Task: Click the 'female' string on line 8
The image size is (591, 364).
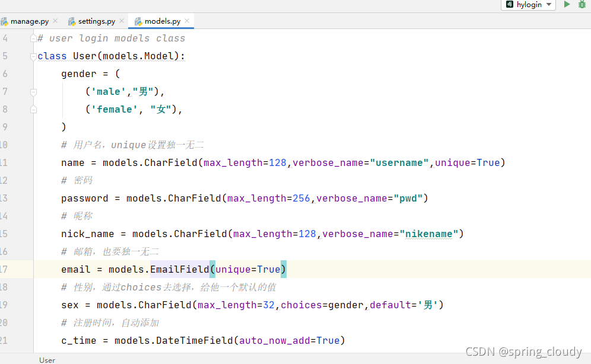Action: click(x=114, y=109)
